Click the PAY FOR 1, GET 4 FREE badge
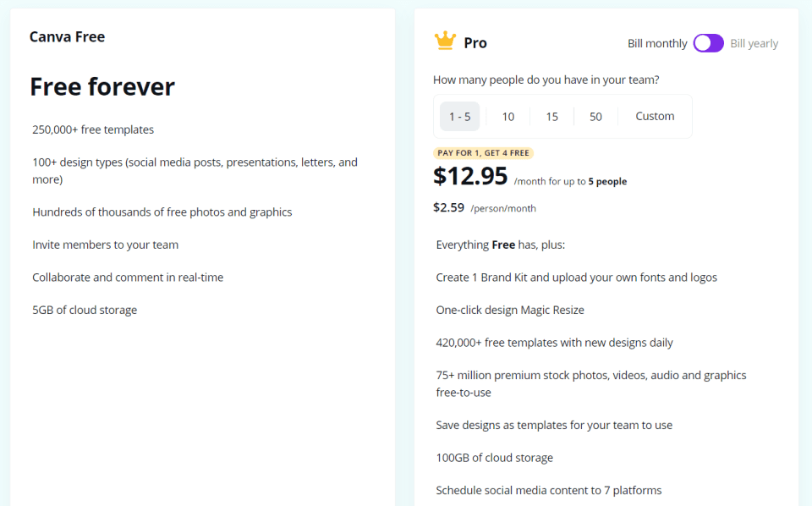 (483, 152)
